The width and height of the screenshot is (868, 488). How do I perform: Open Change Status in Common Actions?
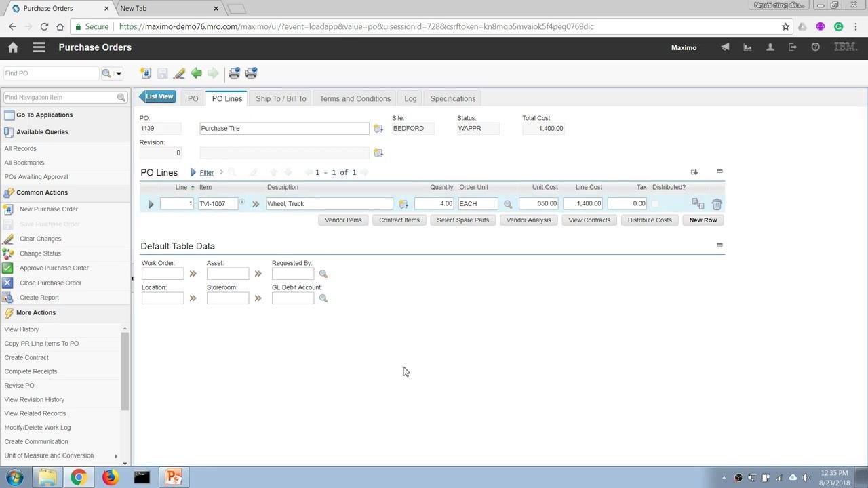40,253
